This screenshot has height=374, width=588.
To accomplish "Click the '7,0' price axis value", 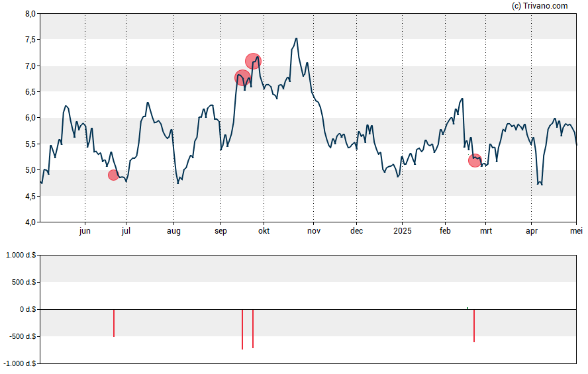I will pos(30,66).
